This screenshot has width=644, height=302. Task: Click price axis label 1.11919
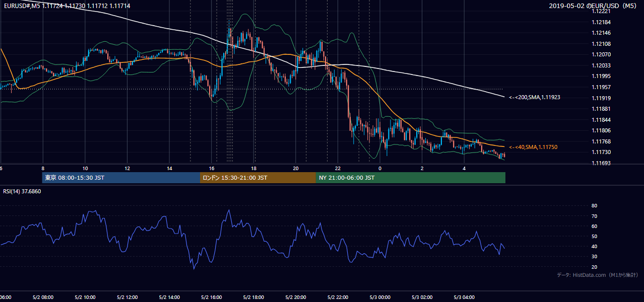601,98
